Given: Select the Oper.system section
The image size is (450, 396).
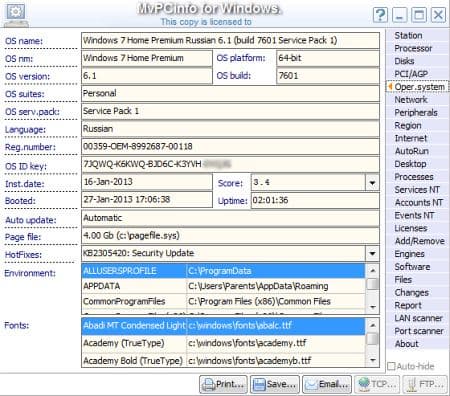Looking at the screenshot, I should 420,87.
